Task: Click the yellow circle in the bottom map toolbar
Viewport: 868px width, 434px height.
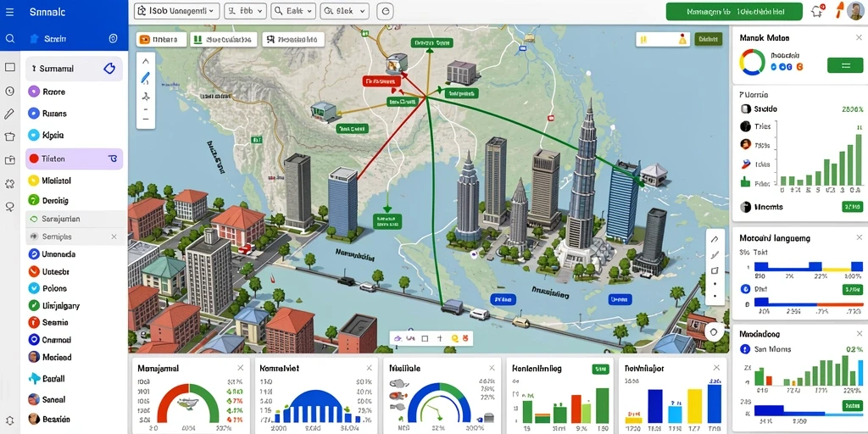Action: click(454, 337)
